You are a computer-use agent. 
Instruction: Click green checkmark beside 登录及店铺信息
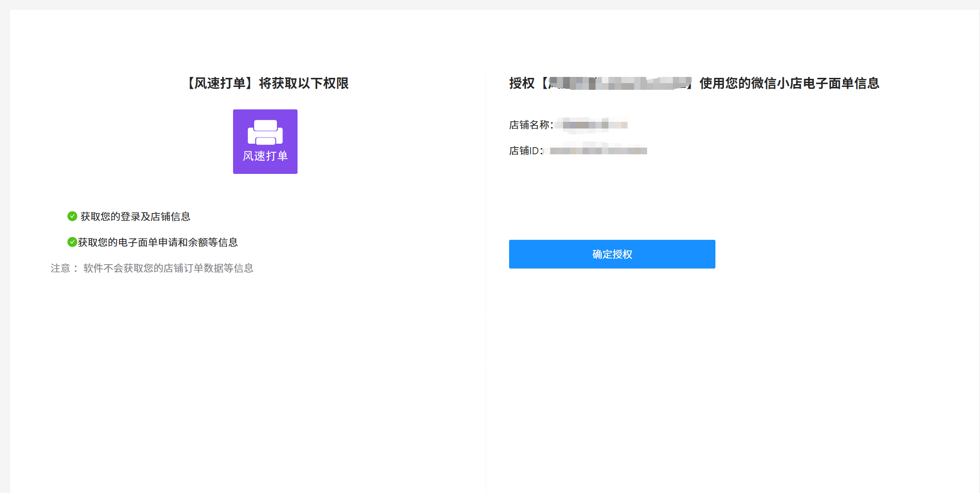(x=72, y=216)
